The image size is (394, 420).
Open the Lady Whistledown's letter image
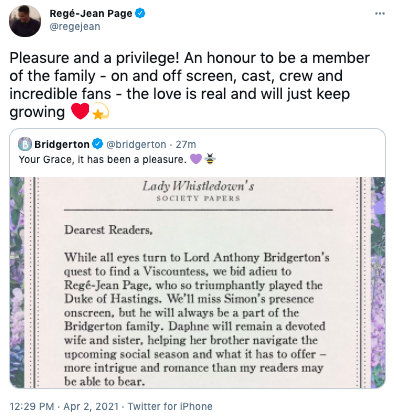197,282
